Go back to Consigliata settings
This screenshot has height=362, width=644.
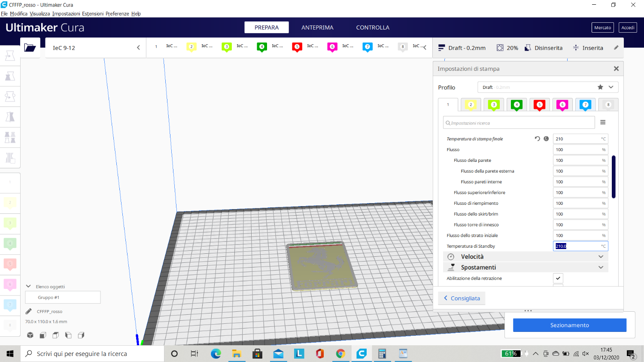(x=462, y=298)
